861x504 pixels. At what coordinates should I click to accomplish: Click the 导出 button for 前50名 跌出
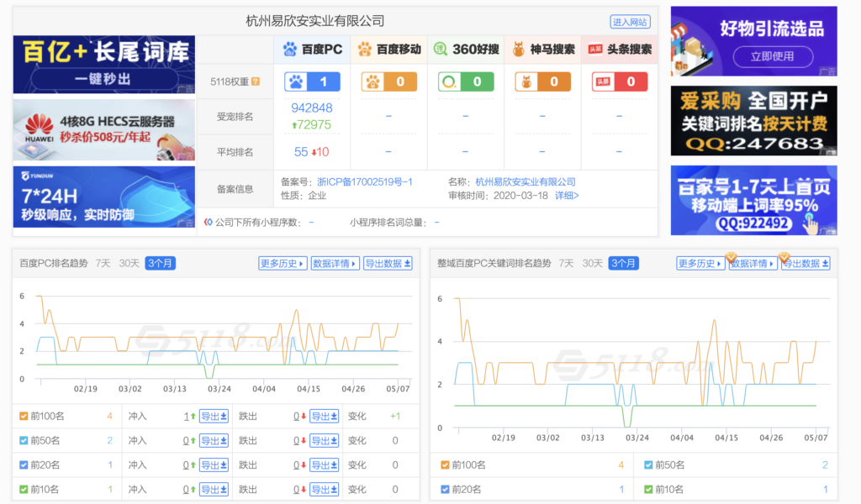coord(324,440)
